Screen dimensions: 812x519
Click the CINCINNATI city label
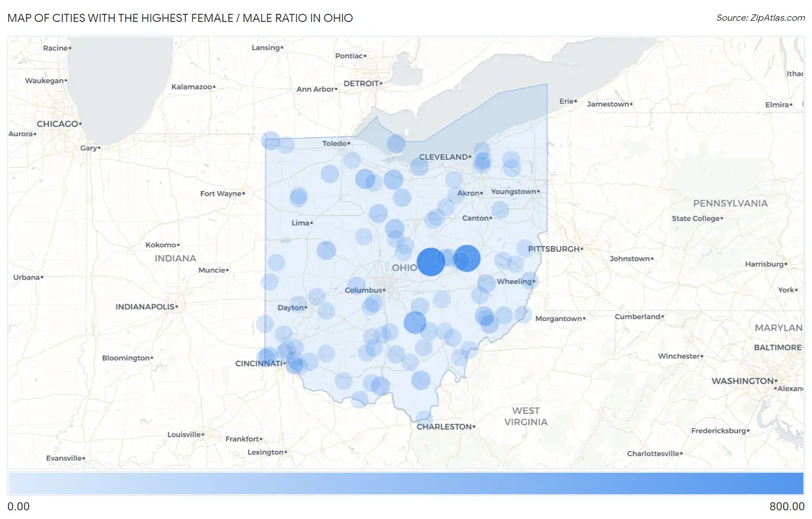(259, 364)
